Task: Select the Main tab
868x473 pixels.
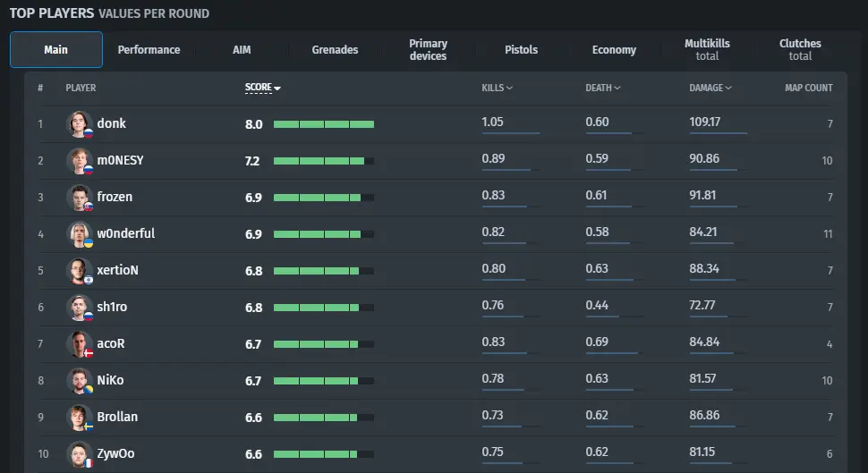Action: [x=55, y=50]
